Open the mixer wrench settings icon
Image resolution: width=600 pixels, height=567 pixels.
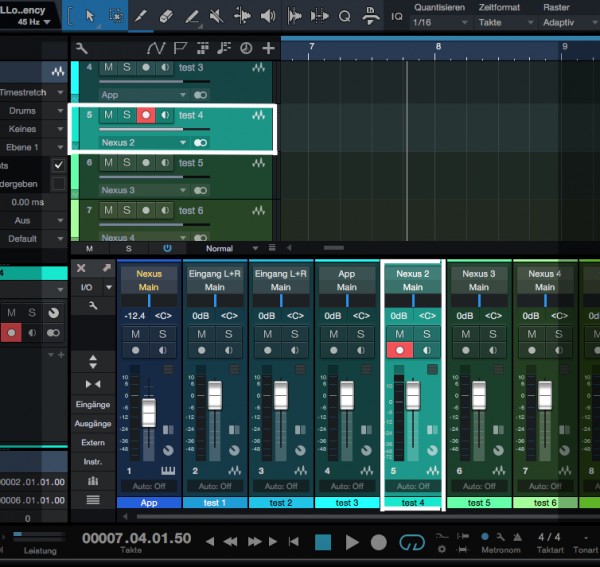pos(93,307)
